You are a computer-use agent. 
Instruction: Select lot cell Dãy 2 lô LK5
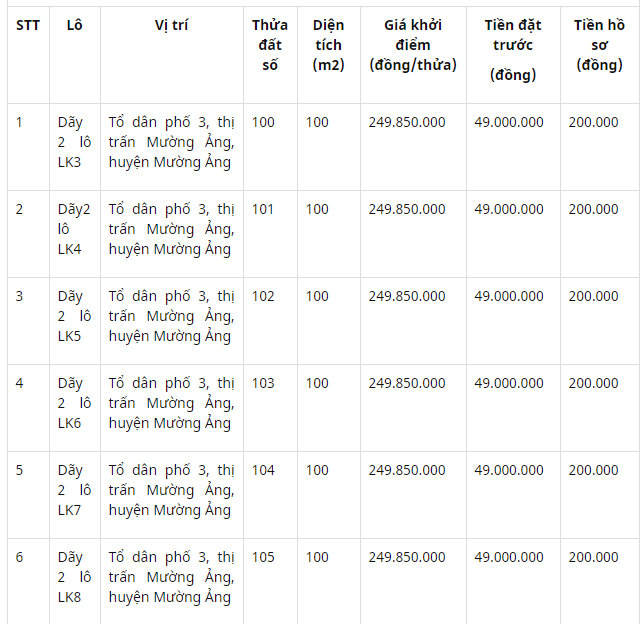[x=74, y=316]
